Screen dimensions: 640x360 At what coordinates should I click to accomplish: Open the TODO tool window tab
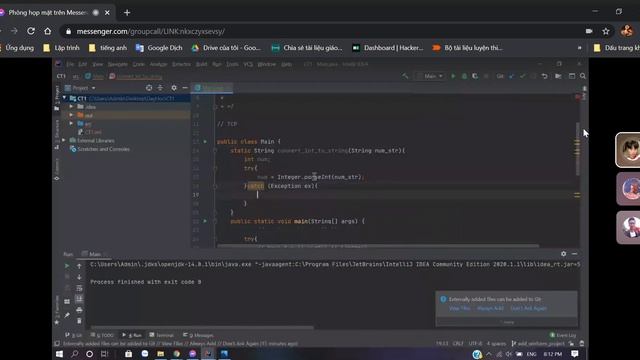pos(102,335)
